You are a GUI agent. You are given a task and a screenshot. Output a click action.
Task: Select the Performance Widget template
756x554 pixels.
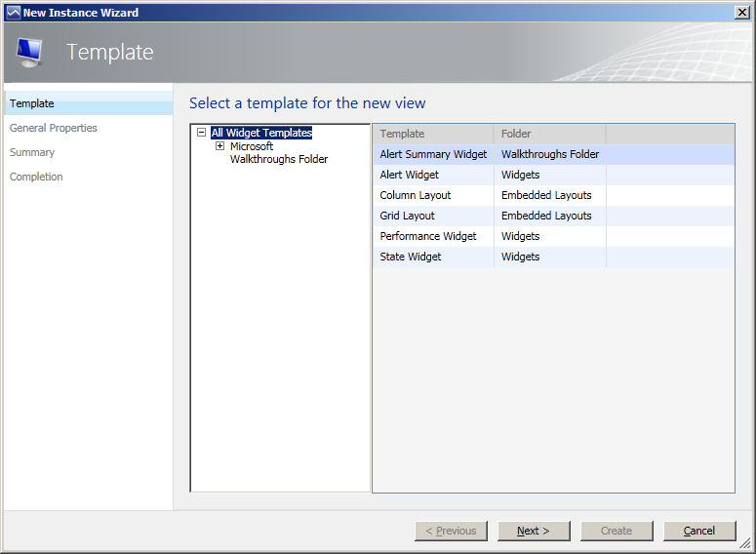pyautogui.click(x=553, y=236)
